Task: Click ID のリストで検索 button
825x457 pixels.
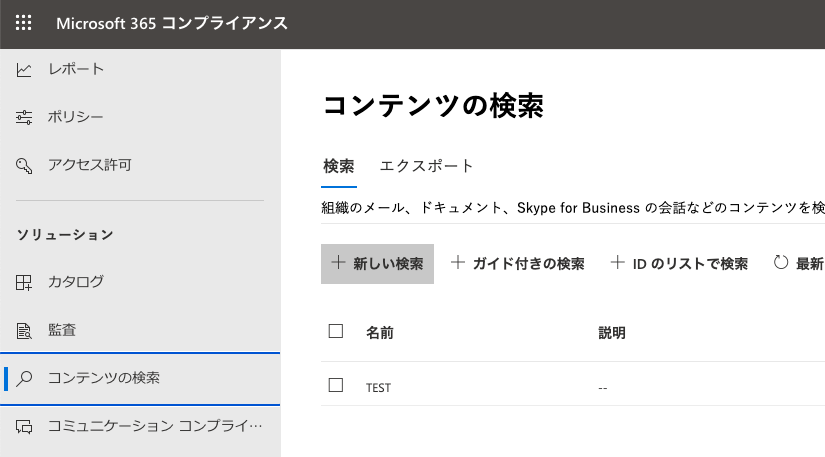Action: tap(678, 264)
